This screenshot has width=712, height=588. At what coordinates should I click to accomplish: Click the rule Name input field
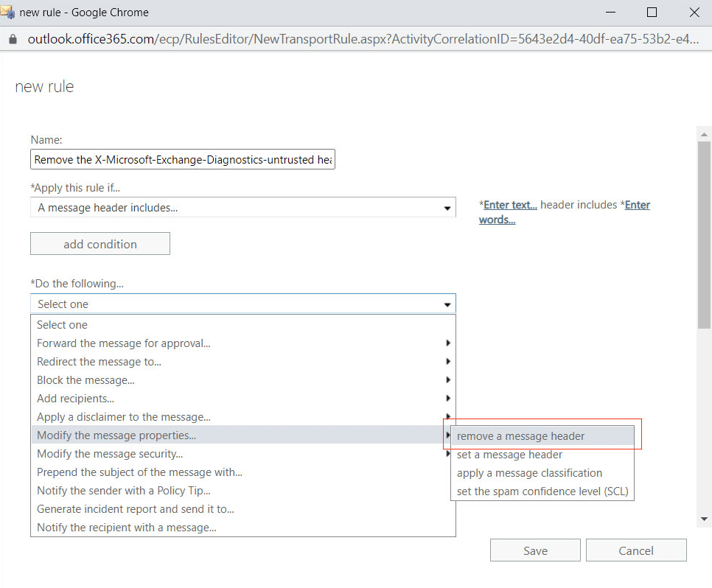click(x=182, y=159)
